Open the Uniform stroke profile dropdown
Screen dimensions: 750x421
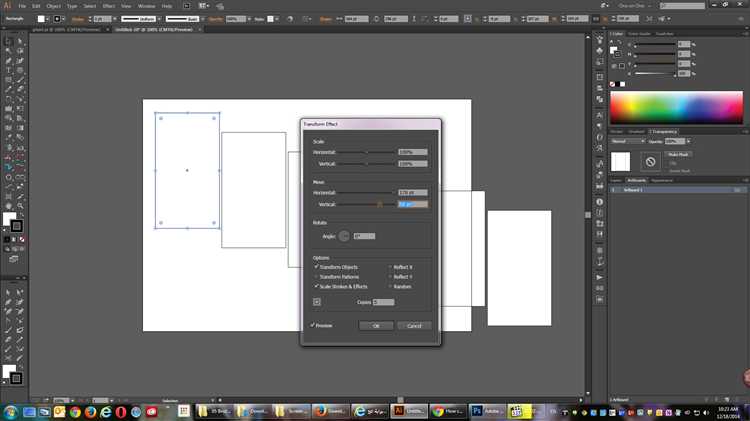[x=143, y=18]
